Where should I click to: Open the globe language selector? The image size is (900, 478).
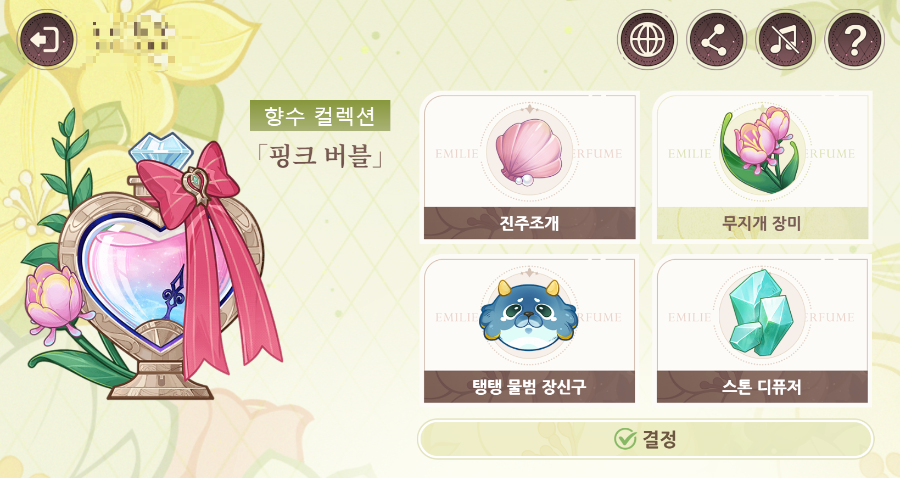click(647, 40)
